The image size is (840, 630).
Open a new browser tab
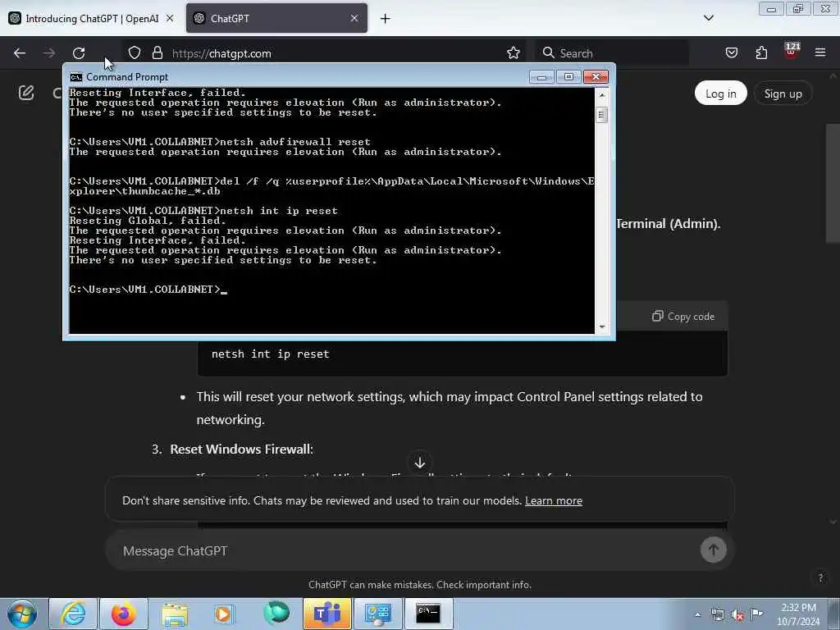pyautogui.click(x=386, y=19)
